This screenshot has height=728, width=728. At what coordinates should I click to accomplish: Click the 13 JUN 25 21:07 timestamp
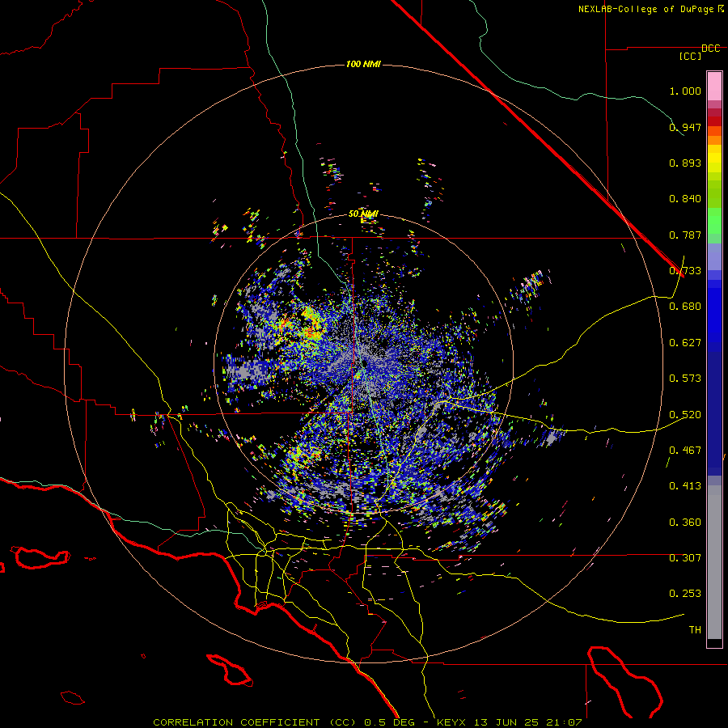tap(528, 722)
